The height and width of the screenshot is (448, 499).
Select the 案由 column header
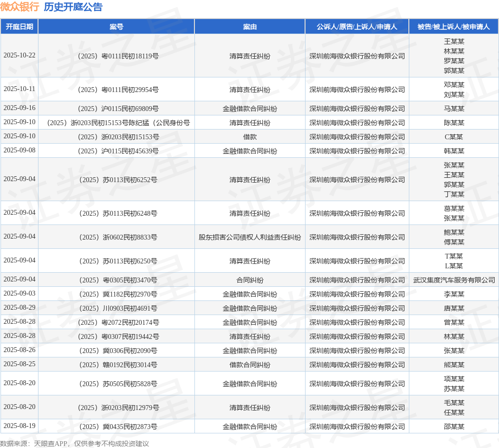tap(250, 27)
